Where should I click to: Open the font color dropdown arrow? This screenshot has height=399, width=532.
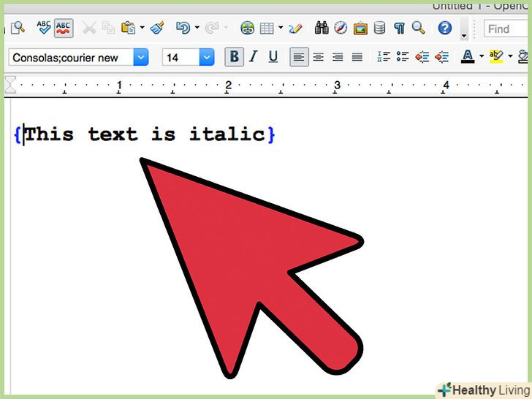(x=482, y=57)
